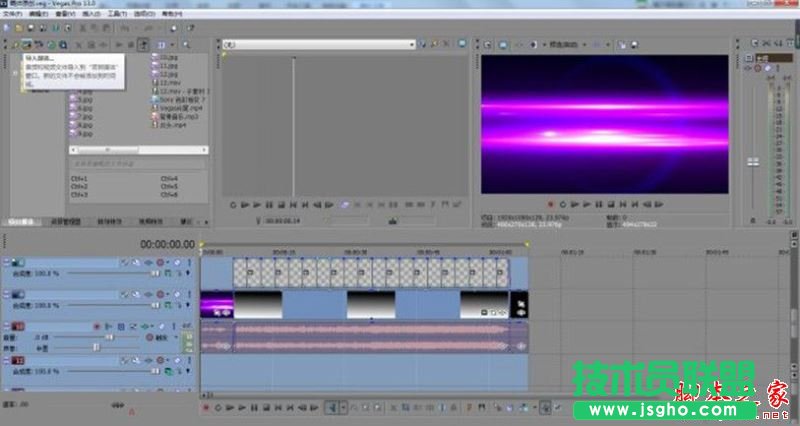Viewport: 800px width, 426px height.
Task: Open the 编辑(E) menu
Action: [39, 14]
